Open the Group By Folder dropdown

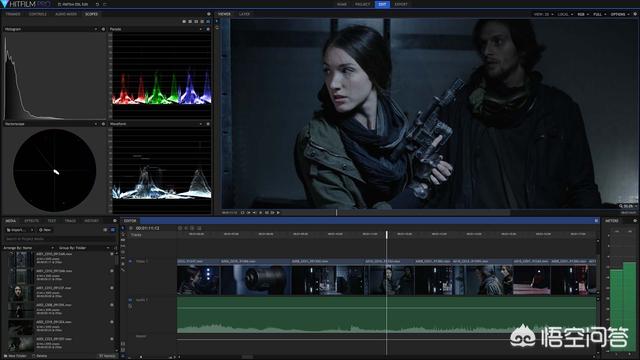tap(84, 248)
